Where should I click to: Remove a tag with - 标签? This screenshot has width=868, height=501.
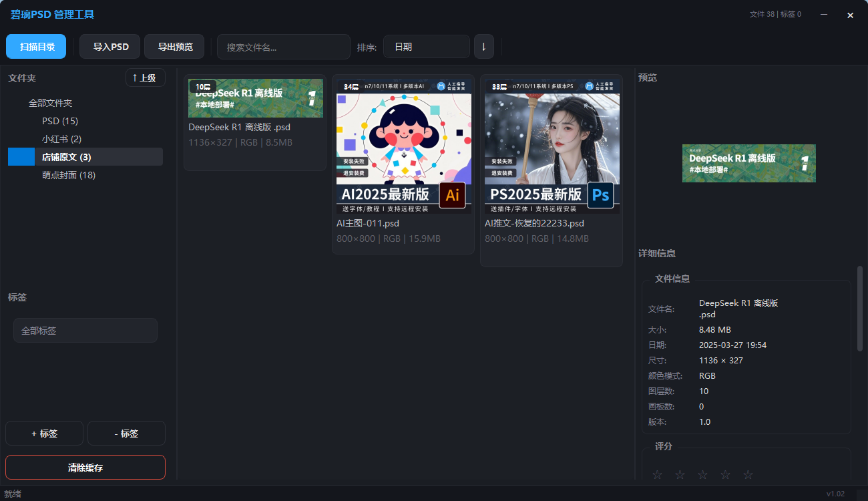click(x=126, y=434)
